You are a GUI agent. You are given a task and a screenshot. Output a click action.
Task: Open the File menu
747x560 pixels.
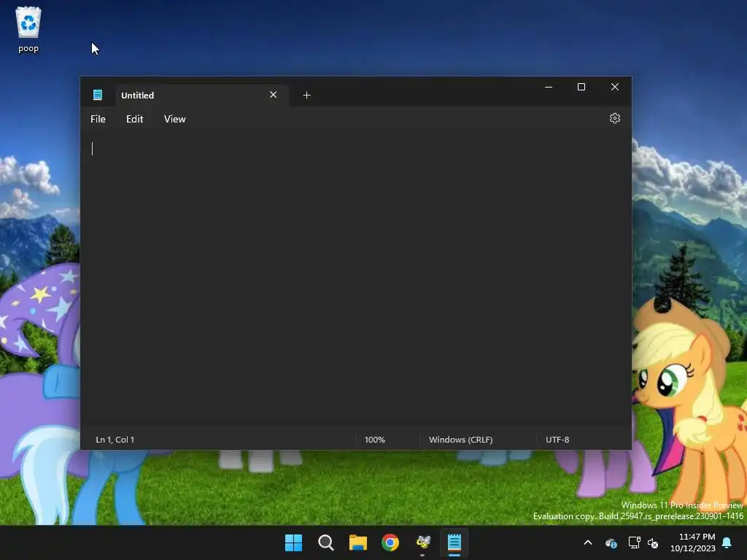(98, 119)
